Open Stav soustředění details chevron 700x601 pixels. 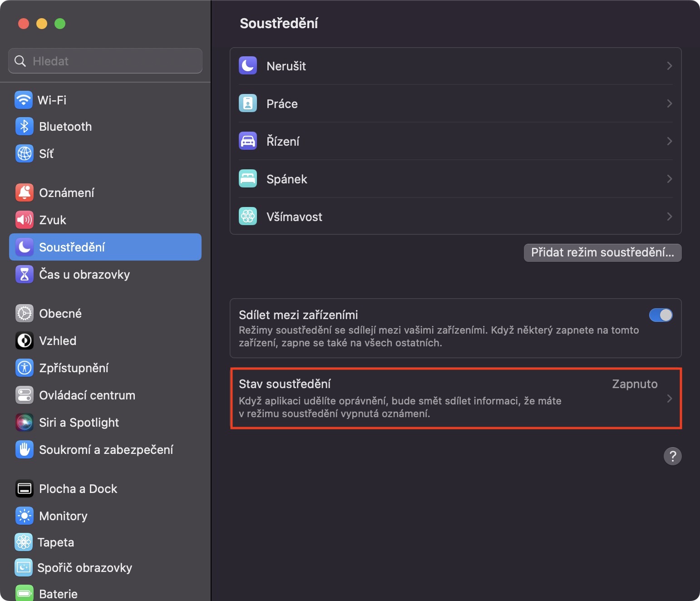669,399
